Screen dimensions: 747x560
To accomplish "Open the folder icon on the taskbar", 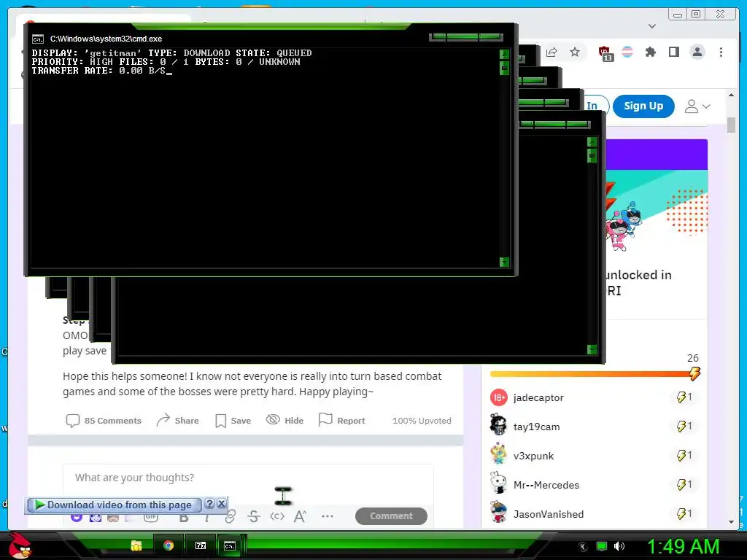I will (x=136, y=545).
